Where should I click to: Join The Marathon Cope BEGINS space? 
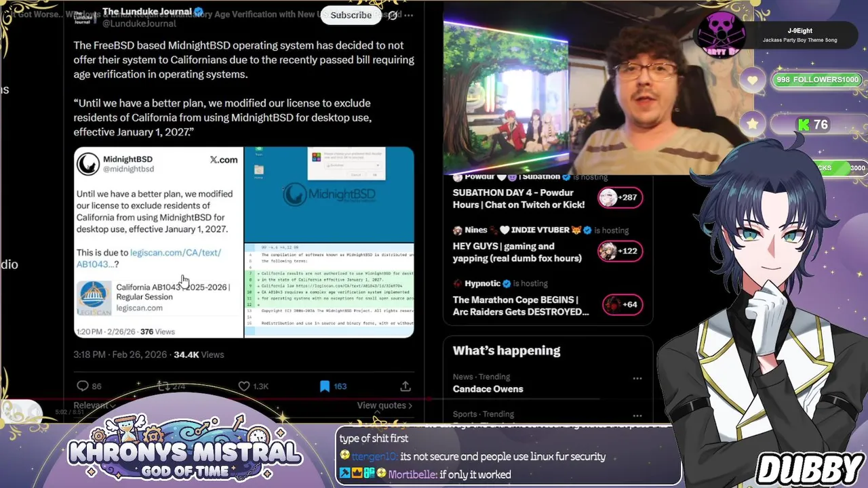(x=521, y=306)
